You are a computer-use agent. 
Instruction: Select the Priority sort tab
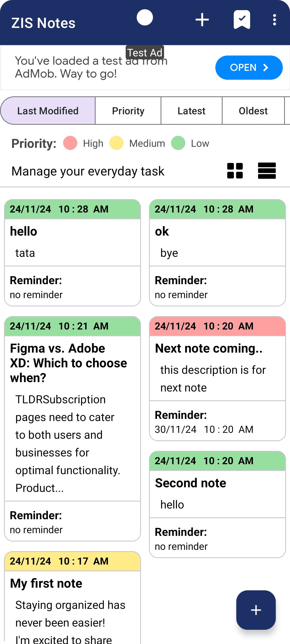pos(128,110)
